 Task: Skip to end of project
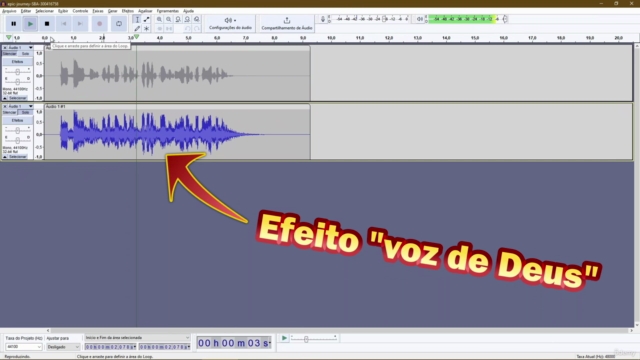point(80,24)
